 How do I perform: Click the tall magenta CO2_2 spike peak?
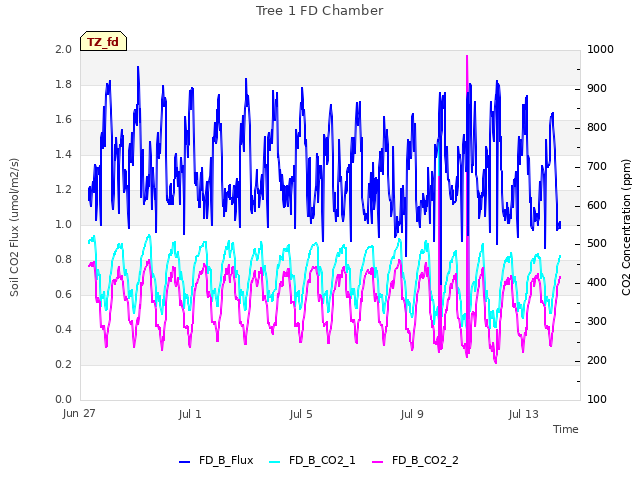pyautogui.click(x=467, y=57)
